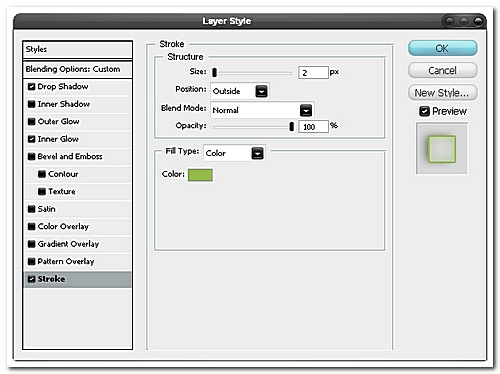Open the Fill Type dropdown arrow
This screenshot has width=500, height=374.
(257, 153)
